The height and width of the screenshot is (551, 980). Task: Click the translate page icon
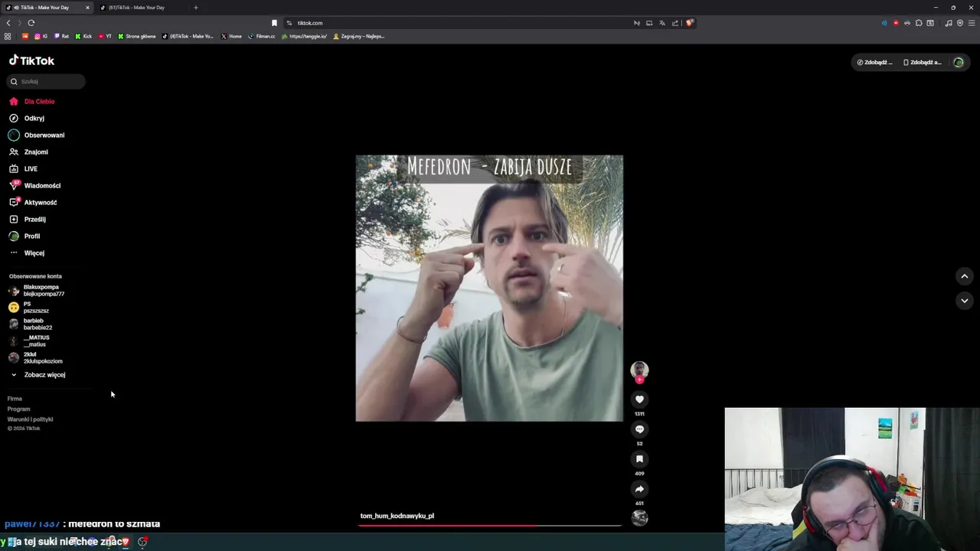pos(662,23)
